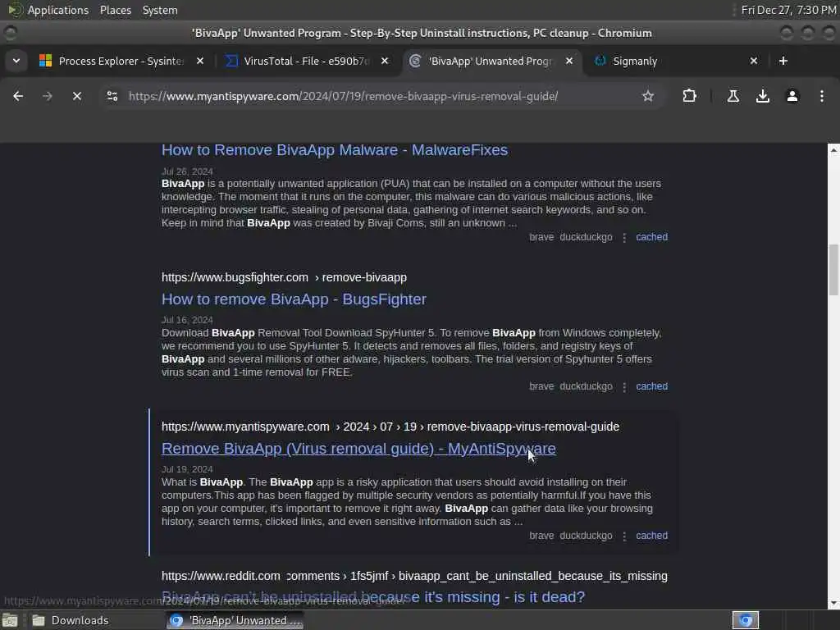Open the System menu
Image resolution: width=840 pixels, height=630 pixels.
point(160,10)
